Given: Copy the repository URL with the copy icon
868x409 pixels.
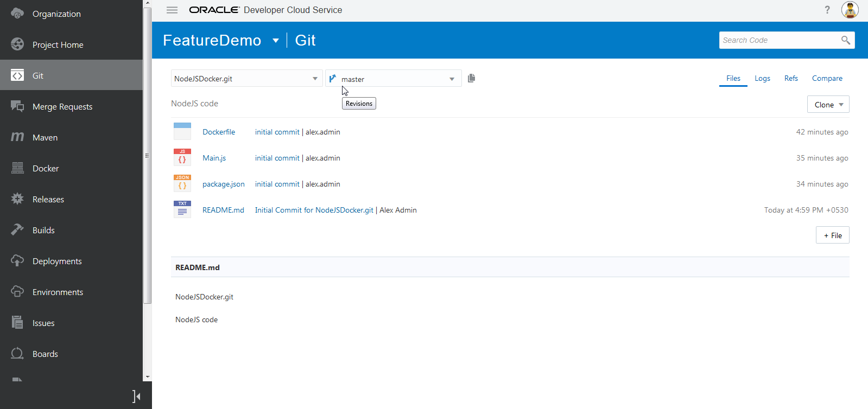Looking at the screenshot, I should tap(471, 78).
